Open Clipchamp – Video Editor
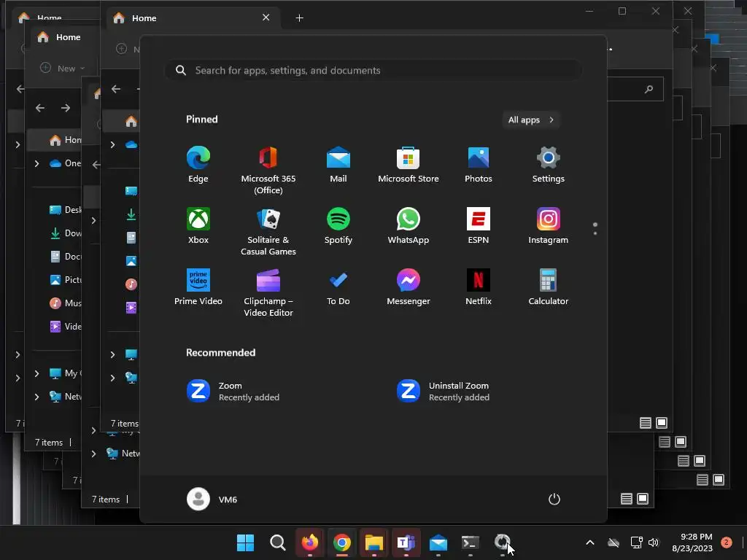Viewport: 747px width, 560px height. pos(268,293)
